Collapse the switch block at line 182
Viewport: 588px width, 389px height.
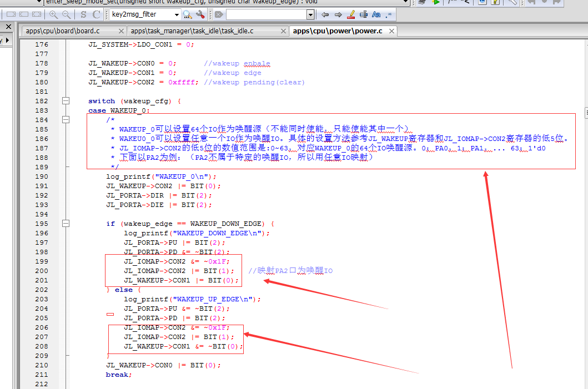click(x=66, y=101)
